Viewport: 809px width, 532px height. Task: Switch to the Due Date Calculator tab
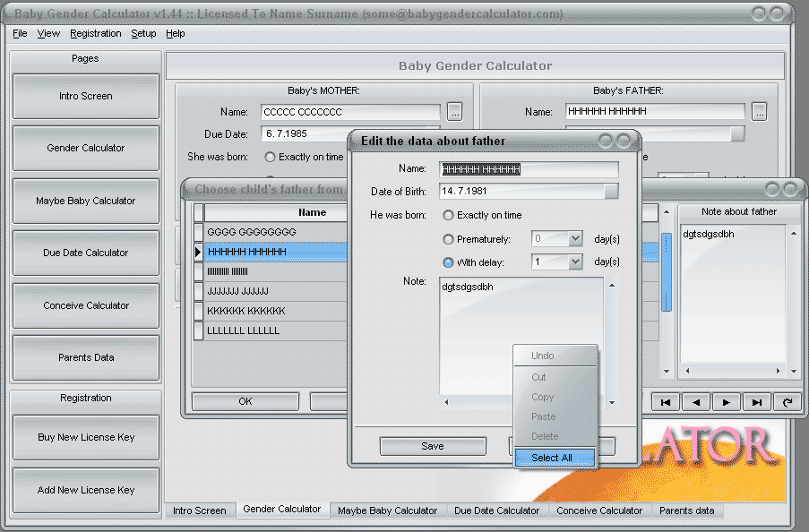coord(496,511)
